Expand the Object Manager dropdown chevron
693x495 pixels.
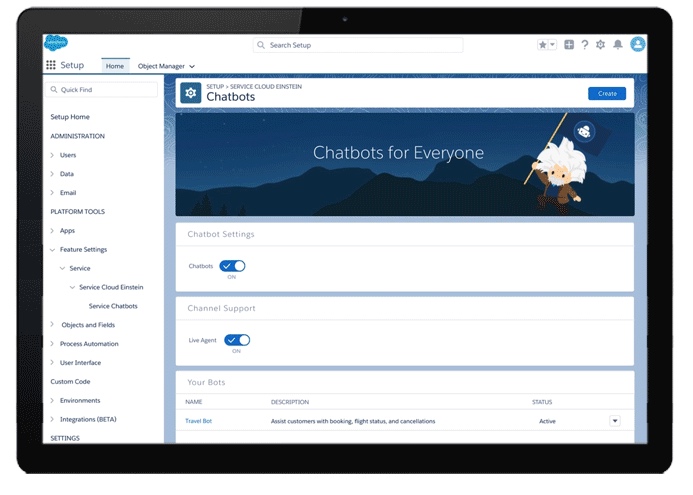pos(192,66)
